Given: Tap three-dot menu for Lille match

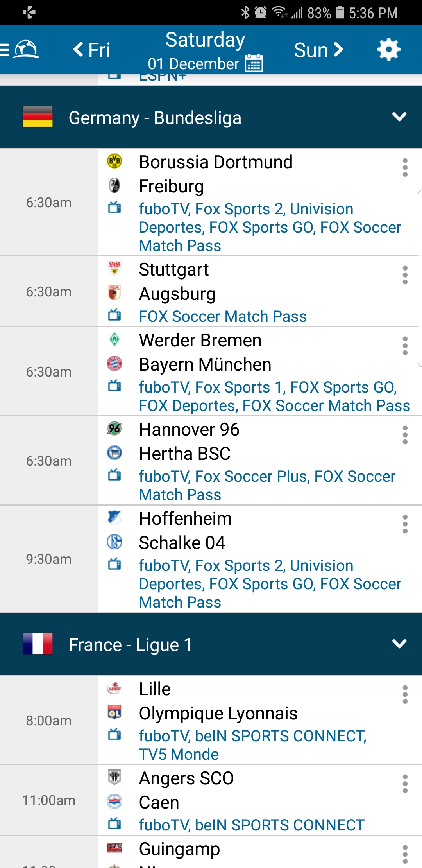Looking at the screenshot, I should click(x=405, y=695).
